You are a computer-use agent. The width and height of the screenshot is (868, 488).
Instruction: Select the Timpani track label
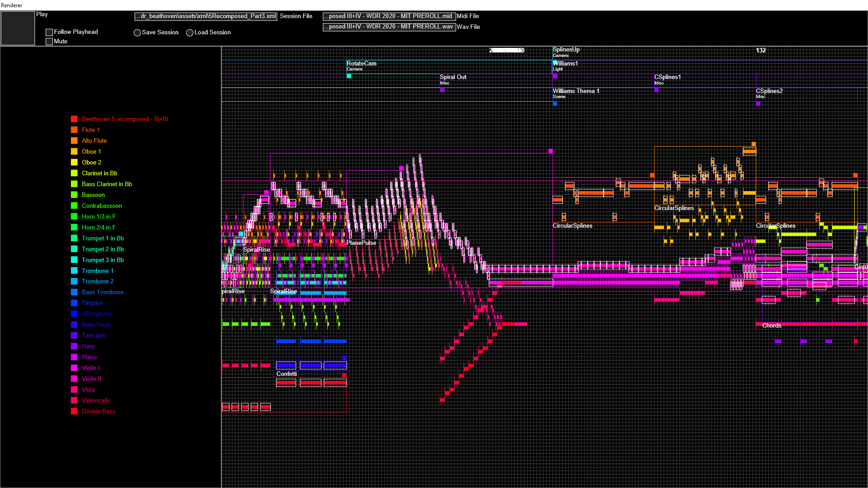92,303
